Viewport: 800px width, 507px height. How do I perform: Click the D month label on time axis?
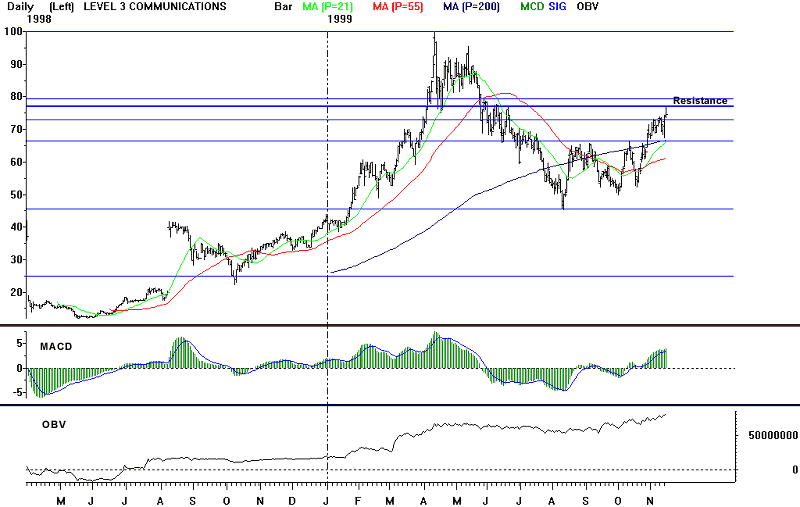pyautogui.click(x=292, y=501)
